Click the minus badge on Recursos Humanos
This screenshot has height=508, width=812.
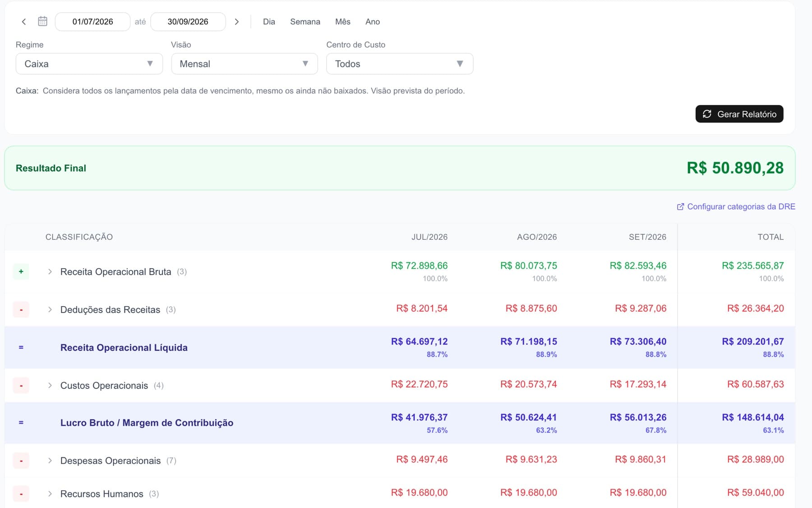tap(21, 494)
